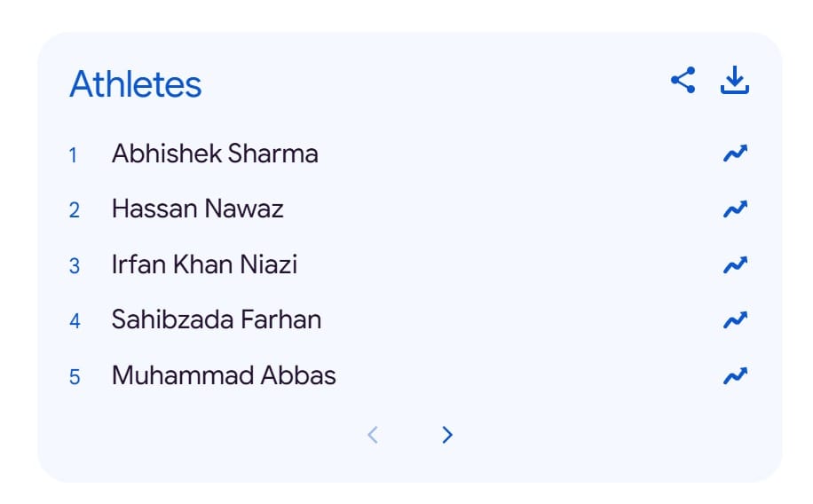Click the Athletes card heading
The image size is (813, 504).
click(136, 84)
